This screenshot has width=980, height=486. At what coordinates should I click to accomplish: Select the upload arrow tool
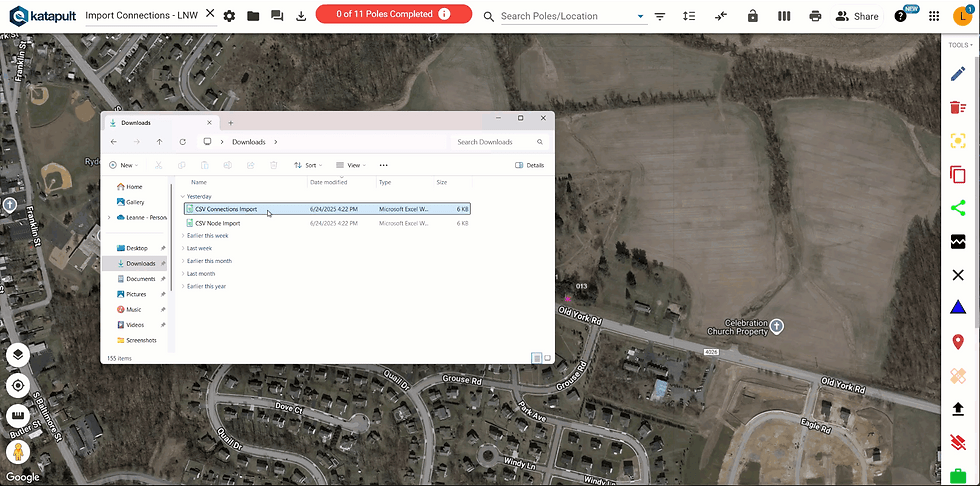(x=958, y=409)
